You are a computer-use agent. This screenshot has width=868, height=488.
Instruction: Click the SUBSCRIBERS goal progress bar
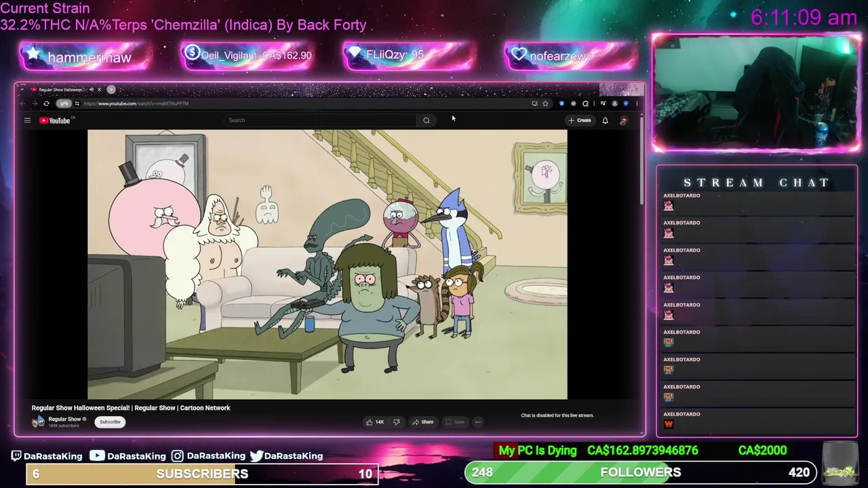coord(201,474)
